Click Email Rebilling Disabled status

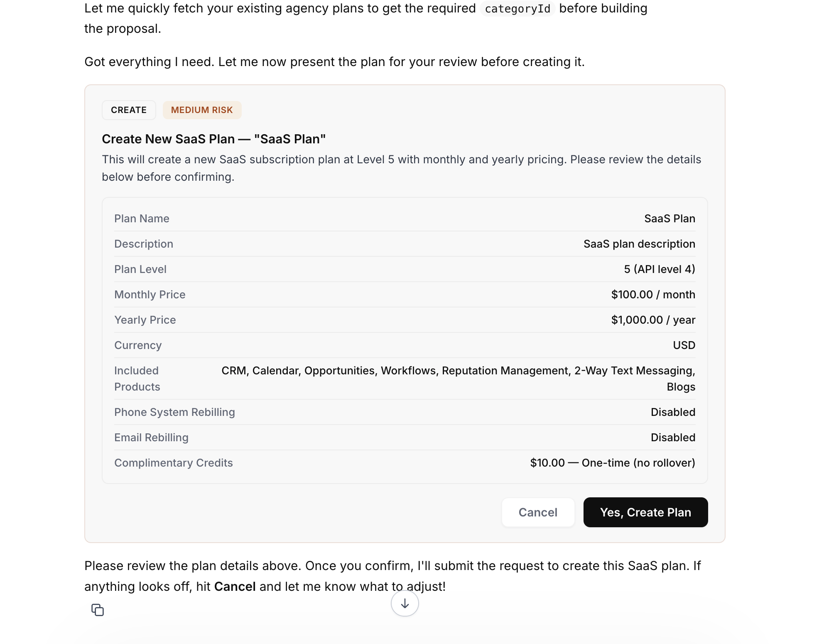click(x=673, y=438)
